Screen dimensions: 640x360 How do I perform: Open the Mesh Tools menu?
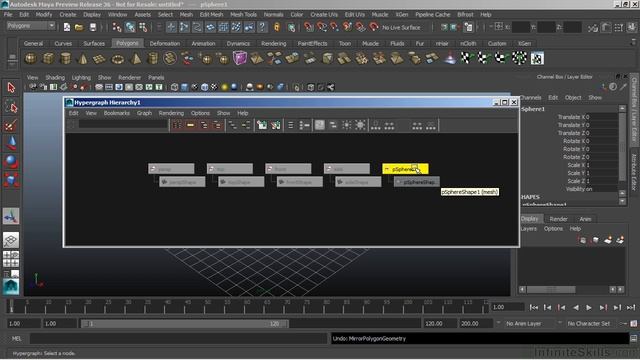coord(243,14)
